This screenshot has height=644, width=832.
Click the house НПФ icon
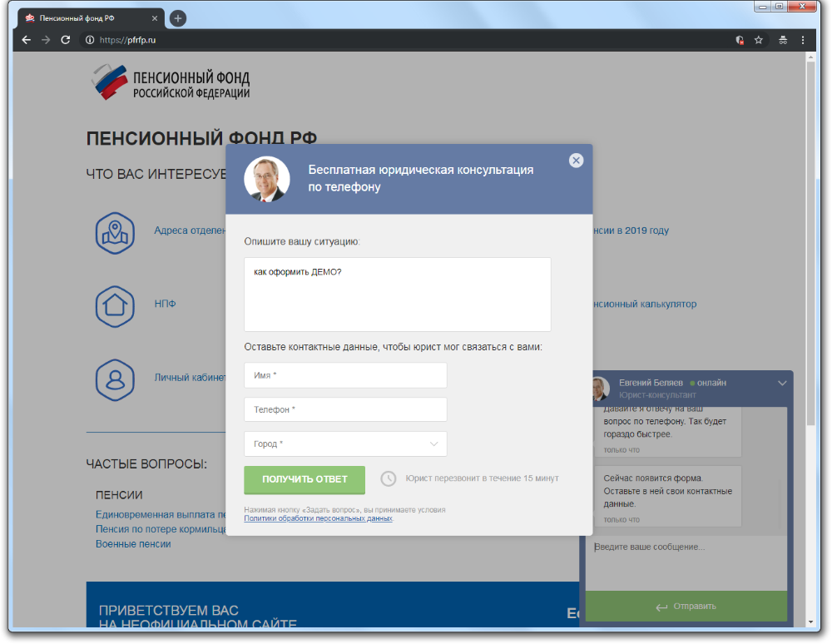coord(115,305)
